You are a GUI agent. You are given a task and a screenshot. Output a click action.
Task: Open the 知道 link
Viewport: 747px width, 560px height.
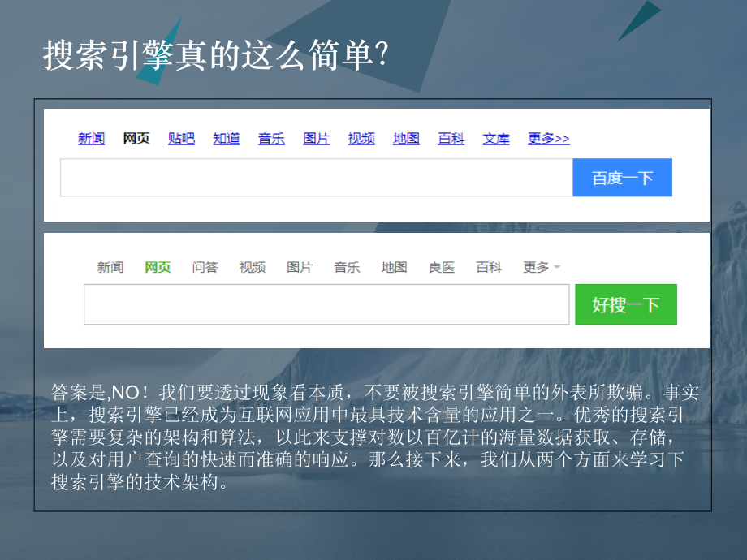226,139
